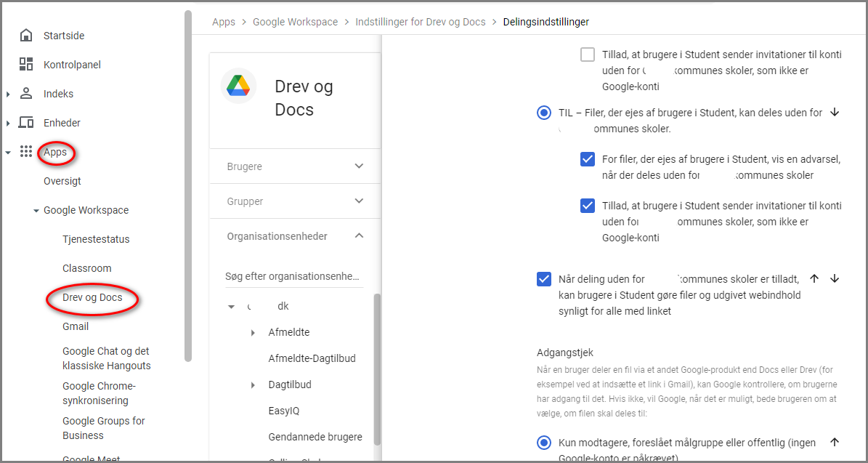Open Startside in the sidebar
Viewport: 868px width, 463px height.
pyautogui.click(x=64, y=36)
